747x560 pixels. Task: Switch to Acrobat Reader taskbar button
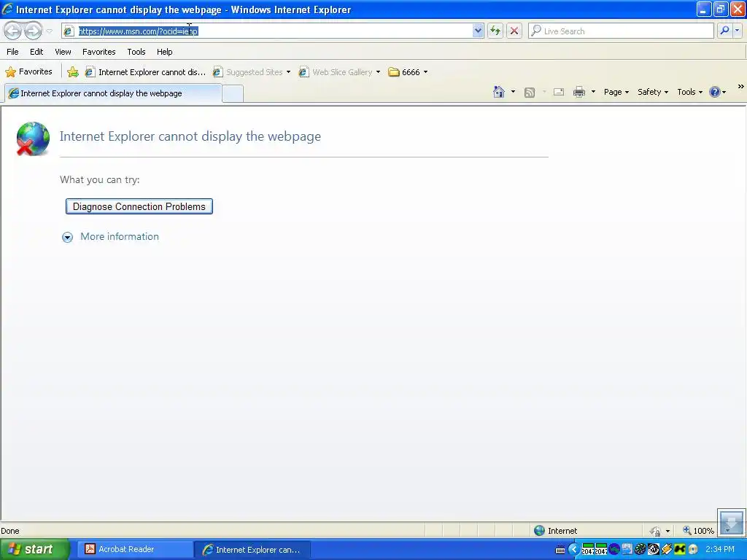pos(134,549)
